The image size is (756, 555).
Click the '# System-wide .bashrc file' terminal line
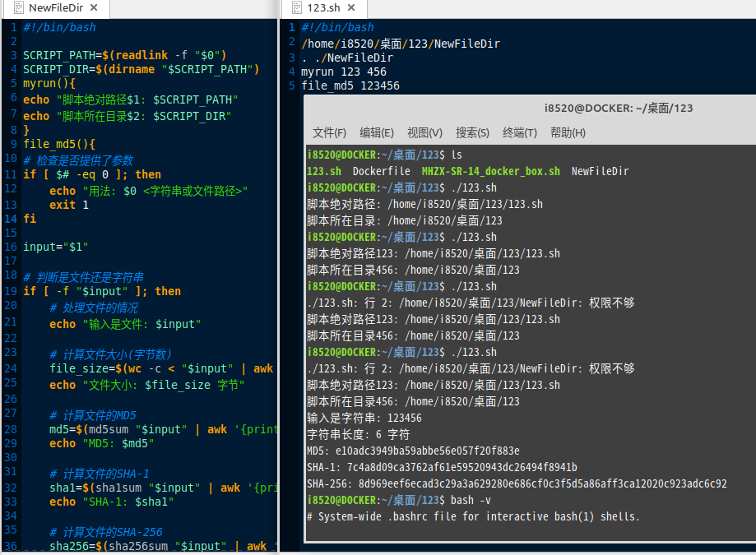click(x=474, y=516)
